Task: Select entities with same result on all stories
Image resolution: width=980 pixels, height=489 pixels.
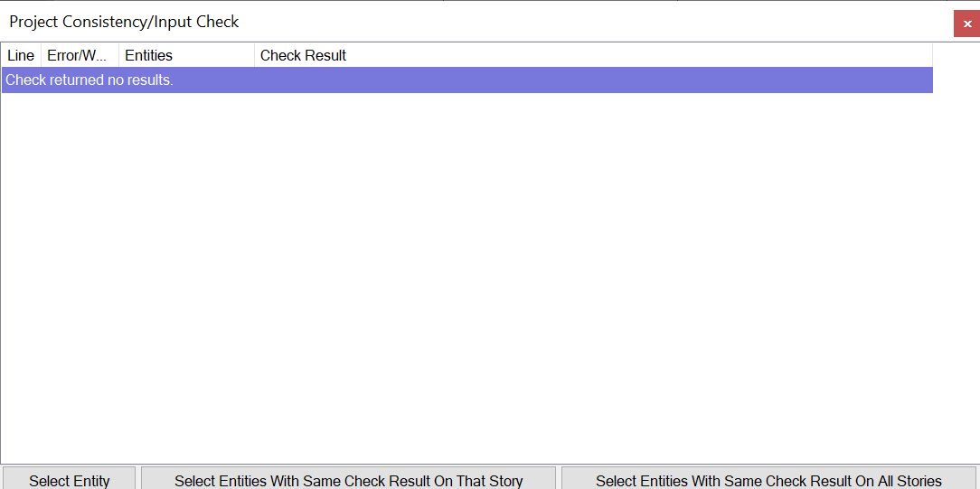Action: [768, 480]
